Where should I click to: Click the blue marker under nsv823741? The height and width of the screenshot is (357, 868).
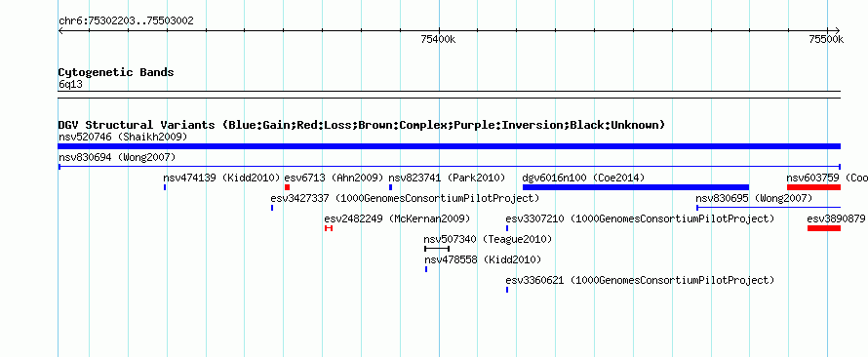[x=390, y=187]
